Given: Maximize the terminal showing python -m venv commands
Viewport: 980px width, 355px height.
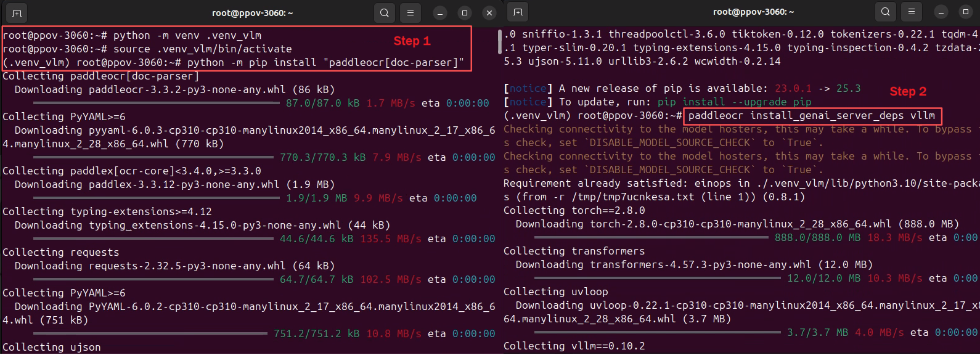Looking at the screenshot, I should pyautogui.click(x=465, y=13).
